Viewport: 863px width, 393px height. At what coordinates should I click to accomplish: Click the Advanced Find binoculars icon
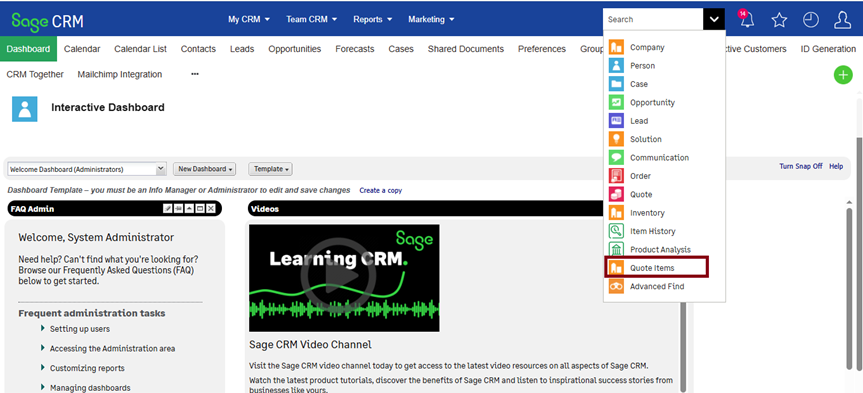point(616,286)
